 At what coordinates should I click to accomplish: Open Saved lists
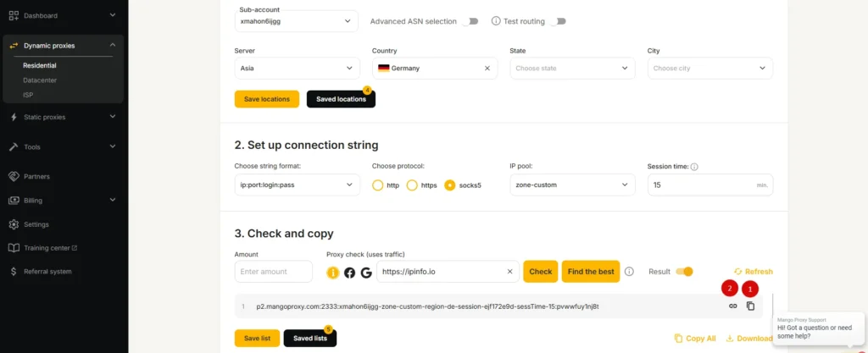tap(310, 338)
